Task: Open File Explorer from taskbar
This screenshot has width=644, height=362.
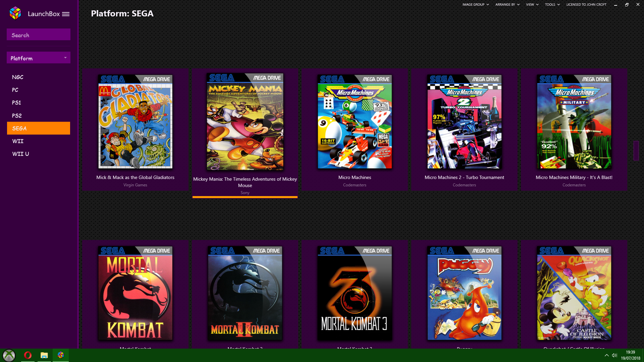Action: [x=44, y=355]
